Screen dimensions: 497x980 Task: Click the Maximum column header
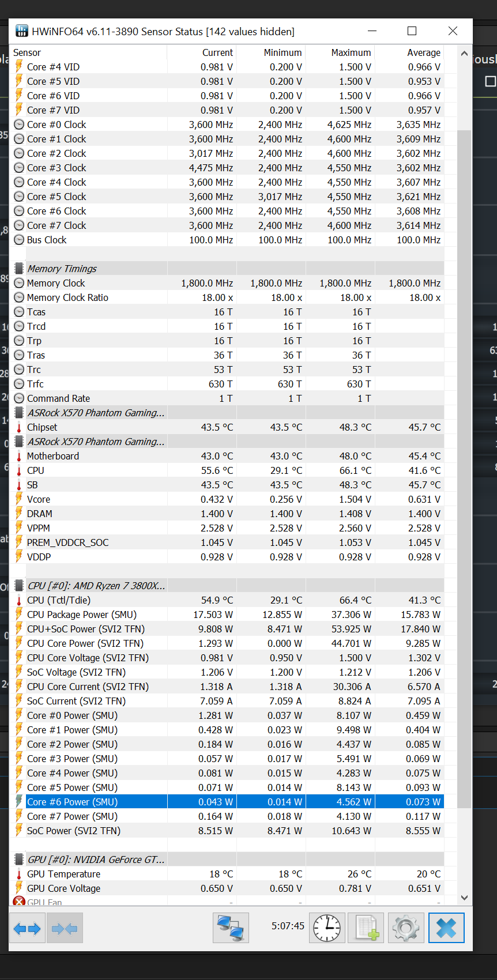(340, 52)
